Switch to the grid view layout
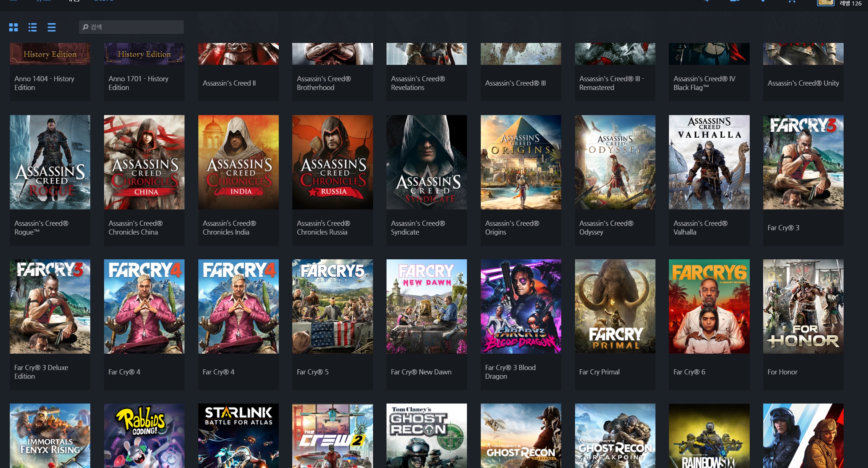 [x=13, y=27]
